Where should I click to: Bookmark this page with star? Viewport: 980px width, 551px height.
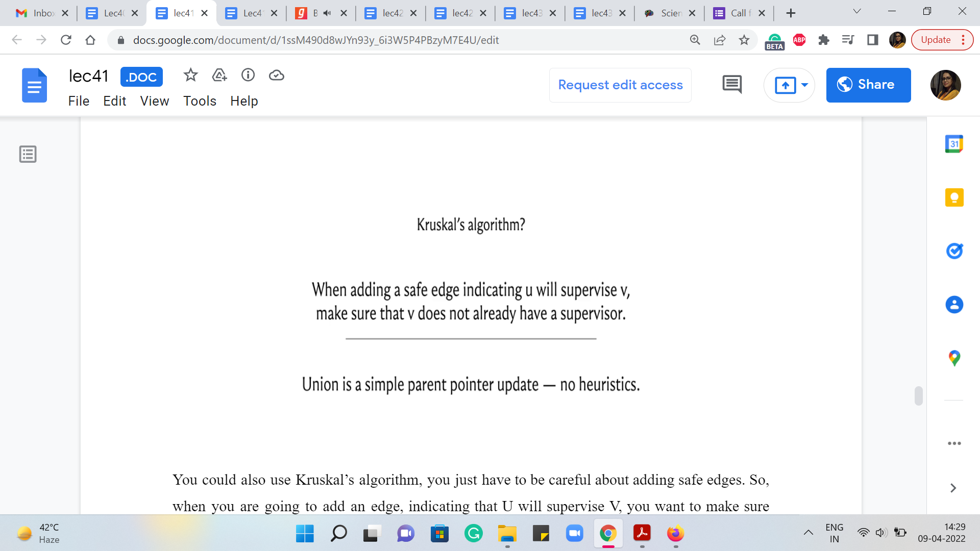click(x=744, y=40)
